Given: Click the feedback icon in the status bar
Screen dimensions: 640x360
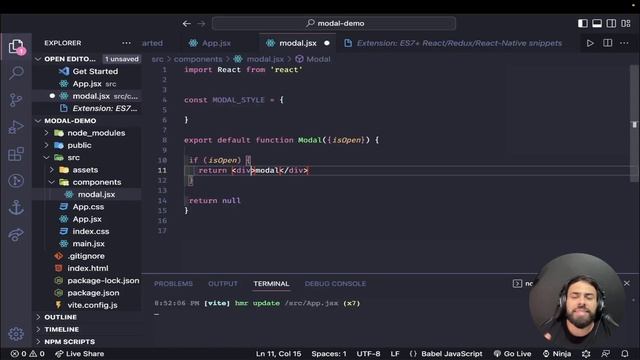Looking at the screenshot, I should tap(606, 354).
